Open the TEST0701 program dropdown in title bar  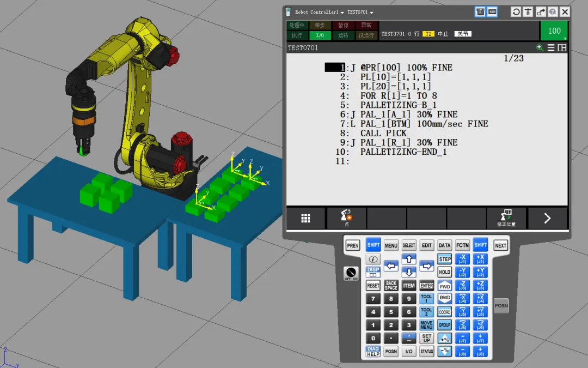(360, 12)
